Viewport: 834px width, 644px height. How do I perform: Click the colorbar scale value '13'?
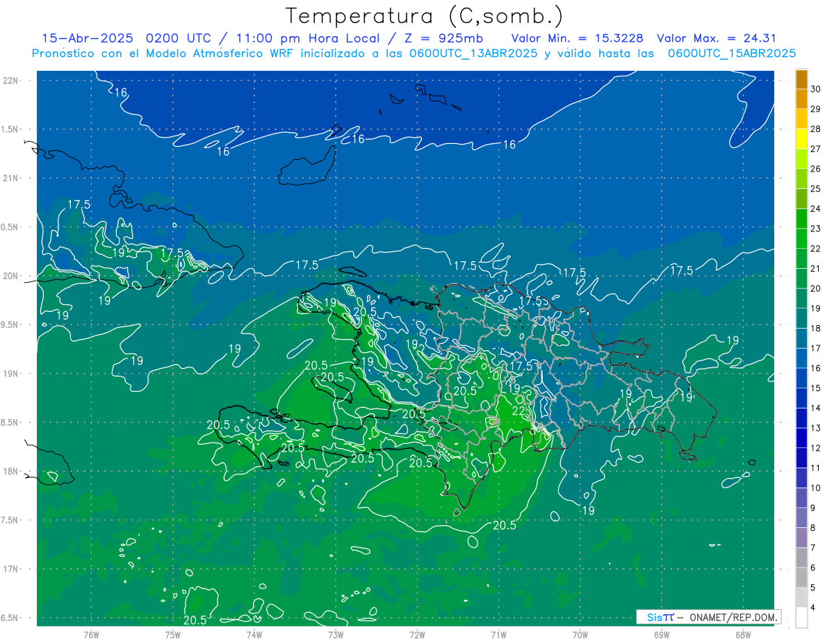pos(816,428)
